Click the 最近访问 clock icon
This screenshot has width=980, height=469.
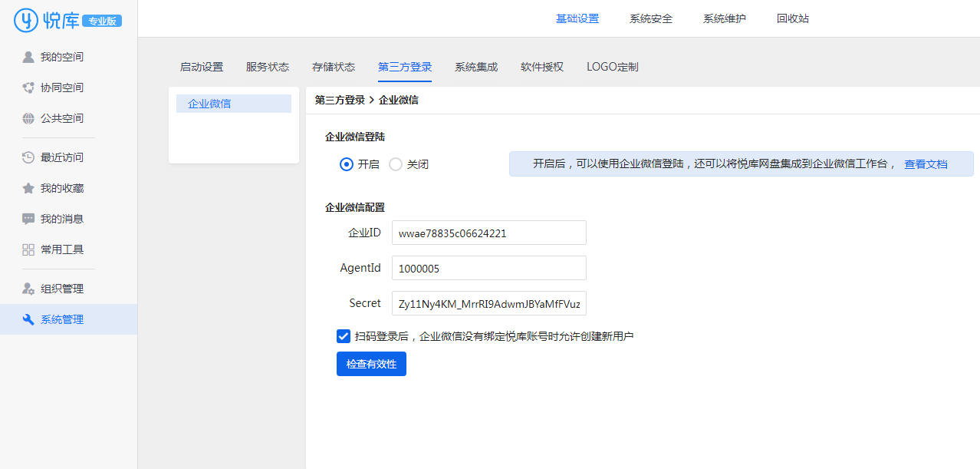28,157
